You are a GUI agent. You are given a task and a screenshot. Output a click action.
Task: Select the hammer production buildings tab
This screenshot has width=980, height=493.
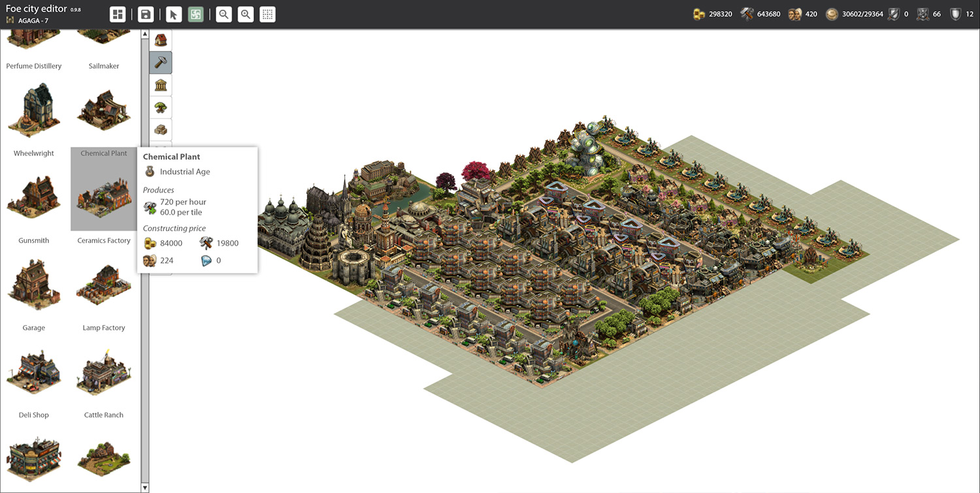click(161, 63)
